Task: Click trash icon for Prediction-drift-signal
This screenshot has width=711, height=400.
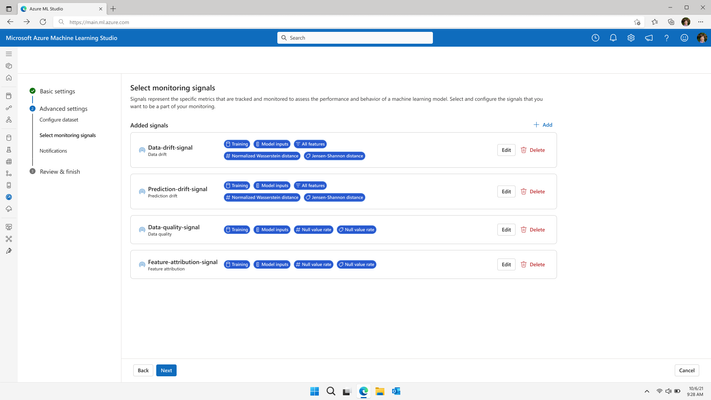Action: (524, 192)
